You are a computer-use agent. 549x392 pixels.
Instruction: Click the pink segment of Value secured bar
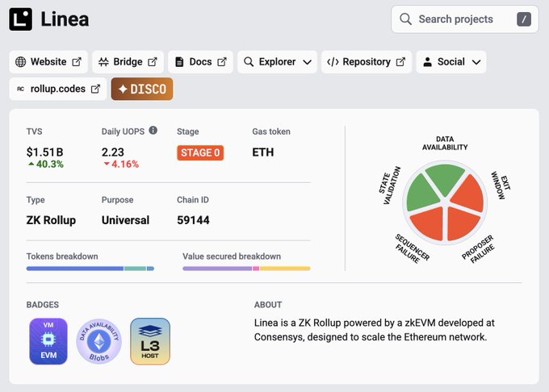click(x=256, y=269)
